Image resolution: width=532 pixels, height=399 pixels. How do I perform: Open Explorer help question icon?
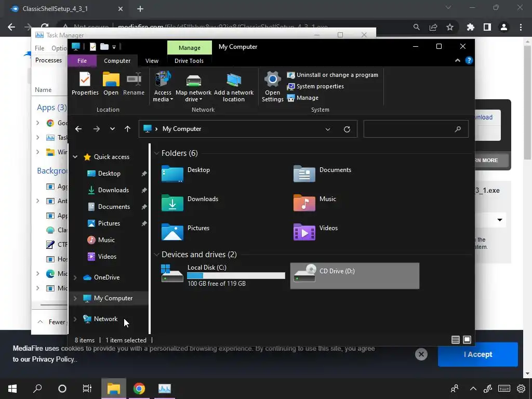(x=469, y=60)
